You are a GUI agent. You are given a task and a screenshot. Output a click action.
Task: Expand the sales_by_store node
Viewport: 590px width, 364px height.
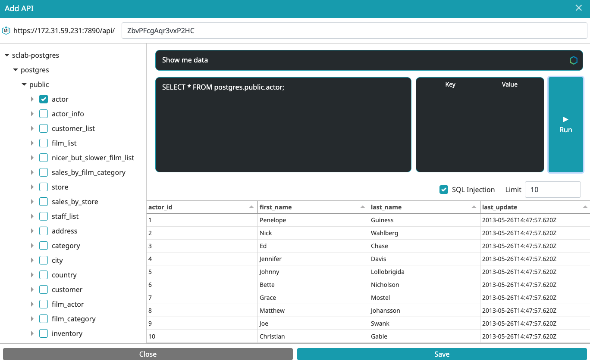[32, 202]
